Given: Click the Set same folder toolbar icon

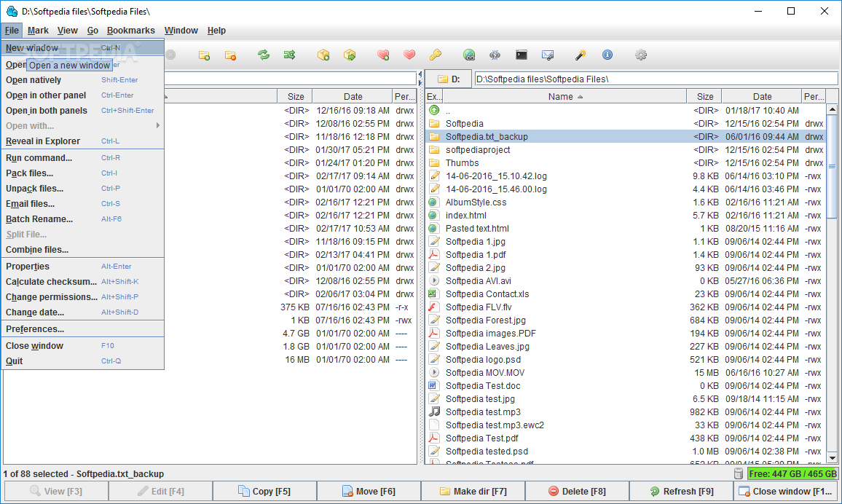Looking at the screenshot, I should 289,55.
